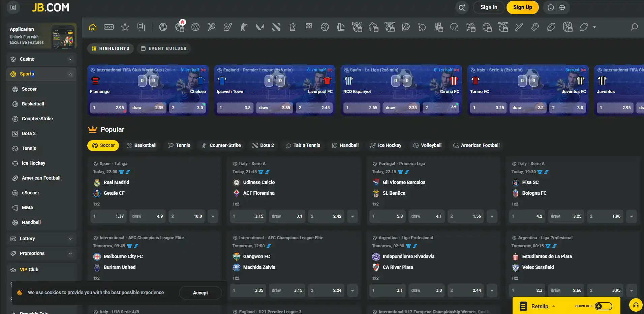Image resolution: width=644 pixels, height=314 pixels.
Task: Expand more markets for Real Madrid vs Getafe
Action: coord(213,216)
